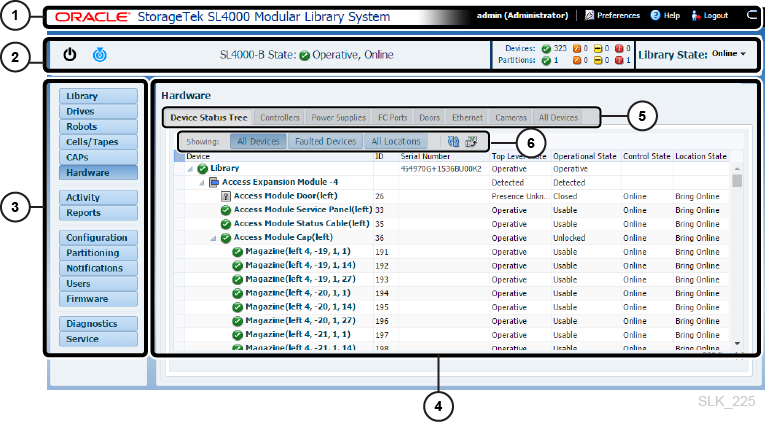Click the table vertical scrollbar thumb

point(737,181)
